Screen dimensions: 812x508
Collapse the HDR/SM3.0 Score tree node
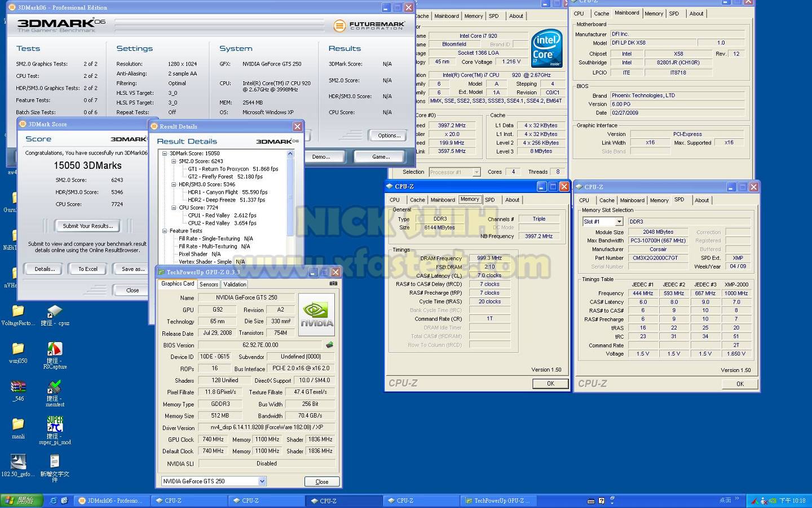[x=174, y=185]
